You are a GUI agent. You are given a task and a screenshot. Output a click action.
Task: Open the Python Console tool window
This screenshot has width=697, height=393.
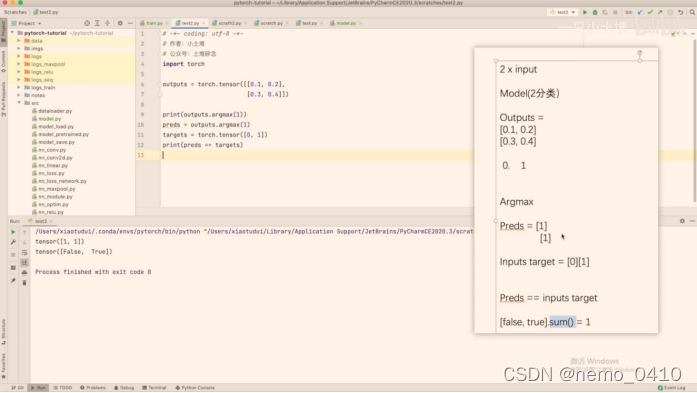[x=195, y=388]
